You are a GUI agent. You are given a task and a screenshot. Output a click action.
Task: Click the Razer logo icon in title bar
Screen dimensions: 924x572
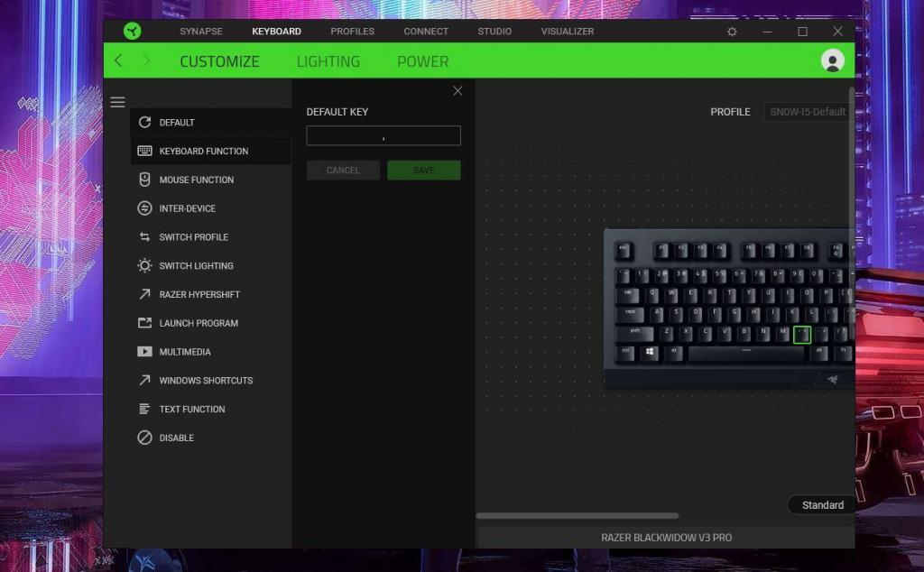click(x=133, y=31)
